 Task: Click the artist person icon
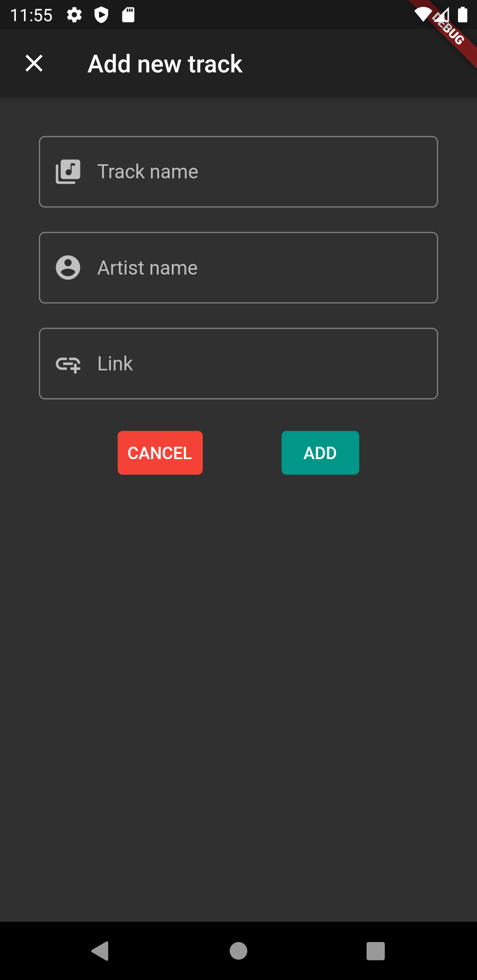(68, 267)
